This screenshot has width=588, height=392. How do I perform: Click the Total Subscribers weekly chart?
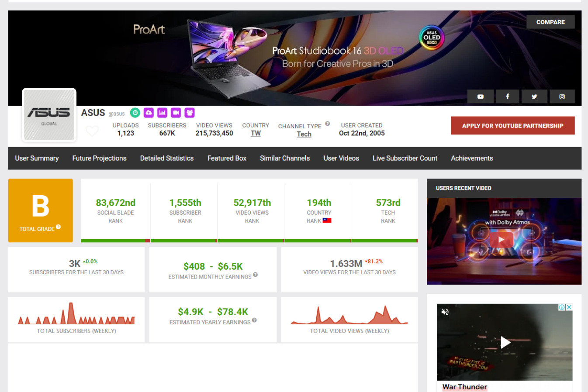pyautogui.click(x=76, y=314)
